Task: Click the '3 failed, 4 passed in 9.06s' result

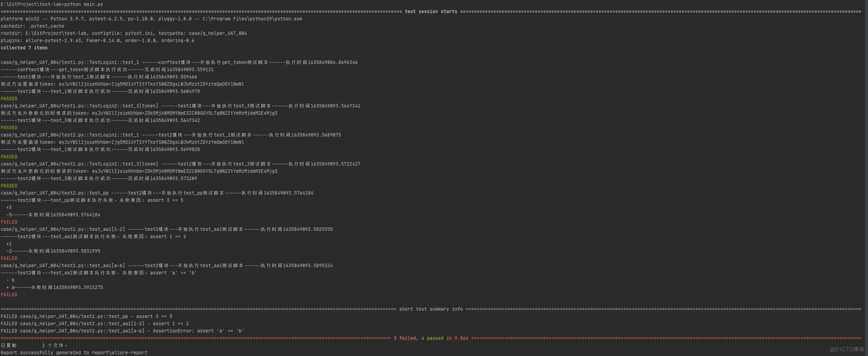Action: [431, 338]
